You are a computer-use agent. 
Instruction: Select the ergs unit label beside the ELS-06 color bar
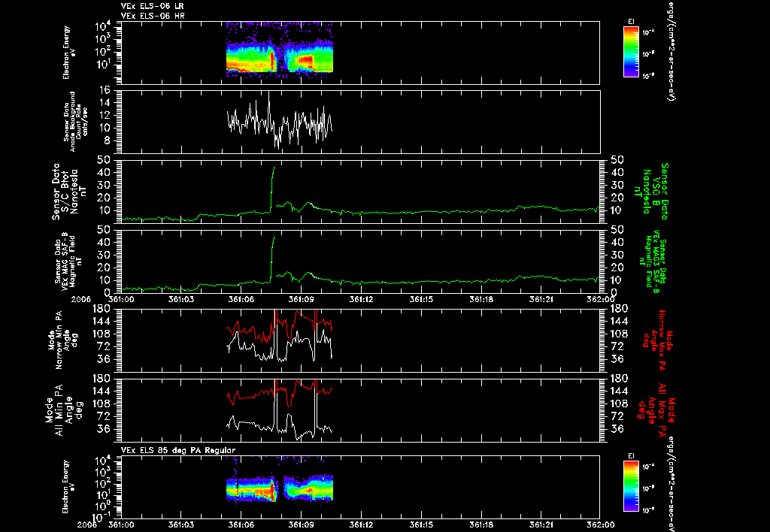coord(670,50)
